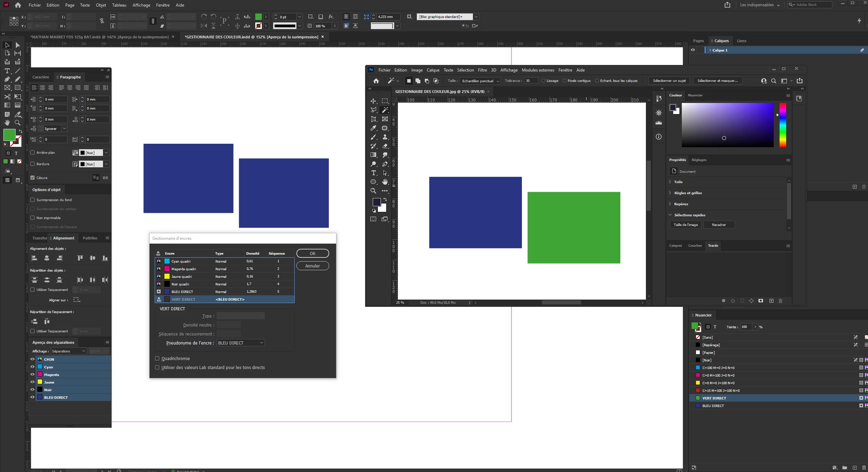Select the Photoshop horizontal Type tool
This screenshot has height=472, width=868.
pos(373,173)
